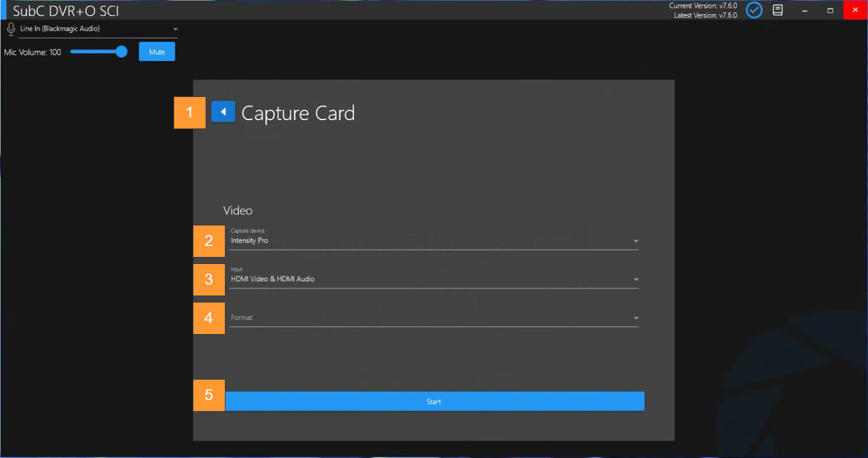Expand the Capture device dropdown showing Intensity Pro
The height and width of the screenshot is (458, 868).
click(x=434, y=241)
